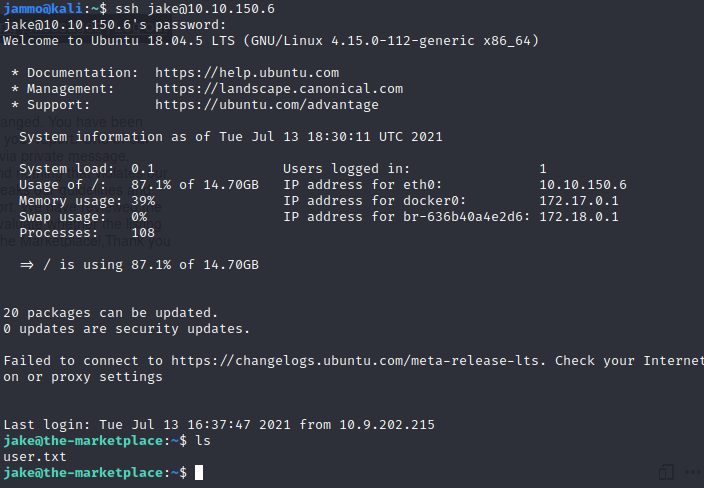Image resolution: width=704 pixels, height=488 pixels.
Task: Click the Memory usage 39% value
Action: click(x=143, y=201)
